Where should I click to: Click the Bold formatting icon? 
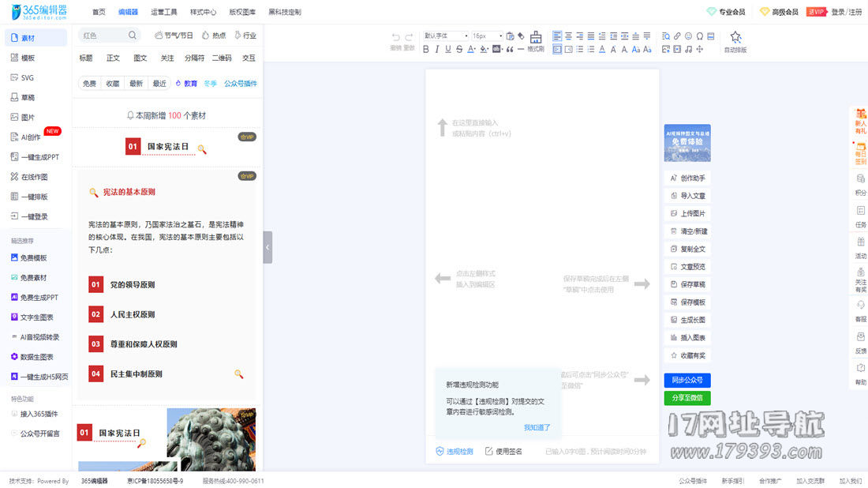[426, 49]
